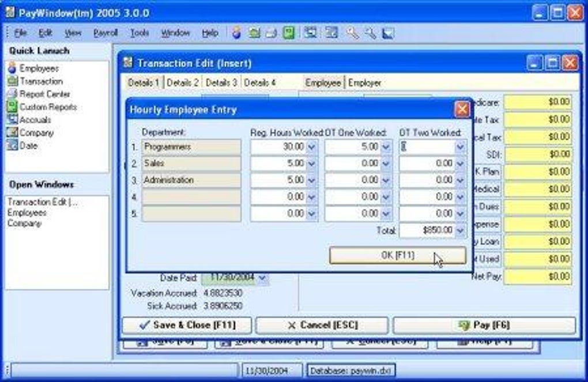588x382 pixels.
Task: Open Custom Reports from Quick Launch
Action: tap(42, 107)
